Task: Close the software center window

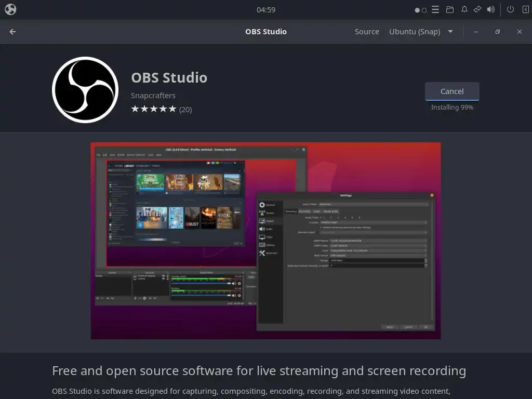Action: tap(520, 32)
